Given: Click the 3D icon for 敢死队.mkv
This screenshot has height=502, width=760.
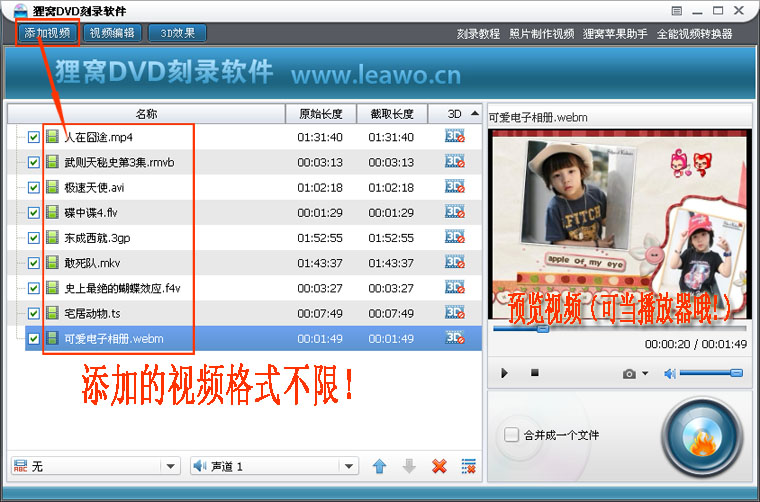Looking at the screenshot, I should point(455,262).
